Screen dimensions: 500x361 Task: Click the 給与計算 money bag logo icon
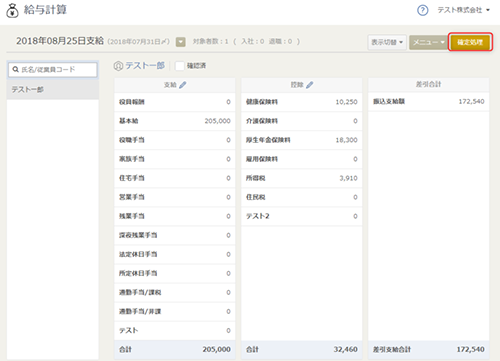pos(12,10)
